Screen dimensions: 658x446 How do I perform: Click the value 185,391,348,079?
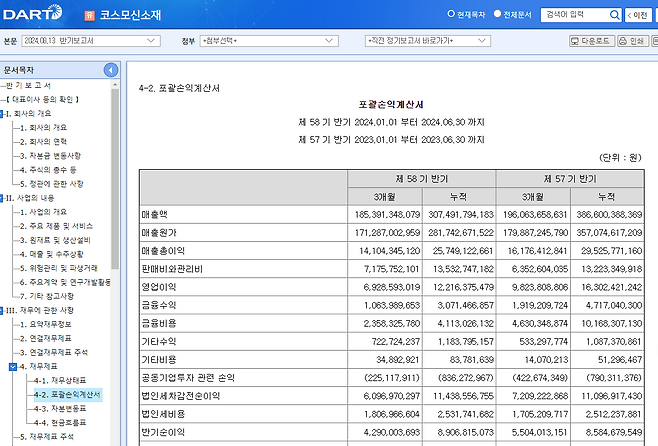tap(387, 215)
